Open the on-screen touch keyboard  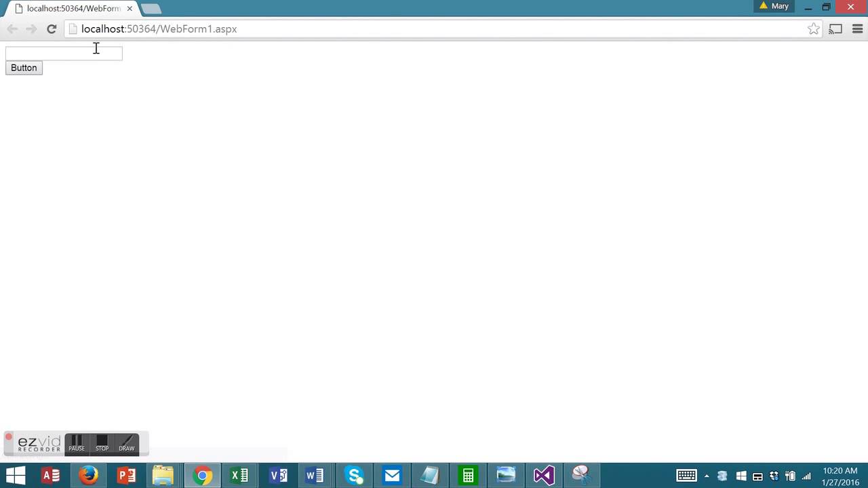[686, 476]
